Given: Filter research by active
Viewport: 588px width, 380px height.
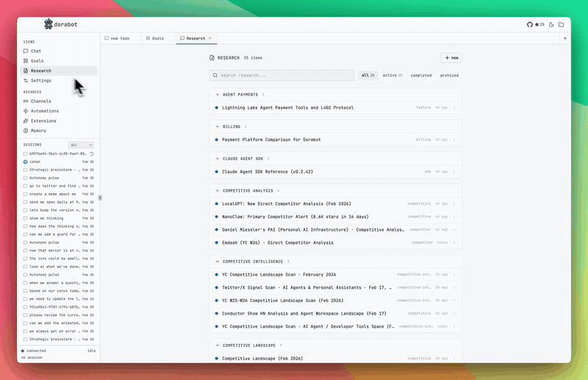Looking at the screenshot, I should click(x=392, y=76).
